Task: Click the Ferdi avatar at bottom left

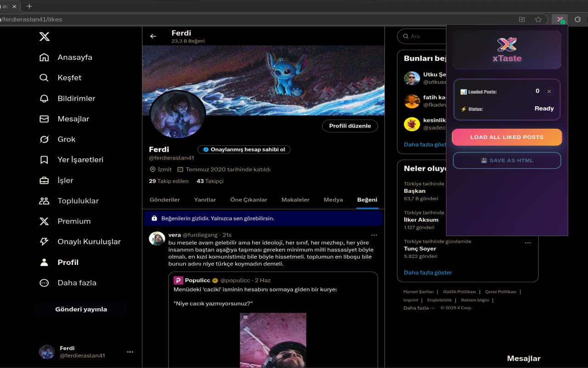Action: tap(47, 352)
